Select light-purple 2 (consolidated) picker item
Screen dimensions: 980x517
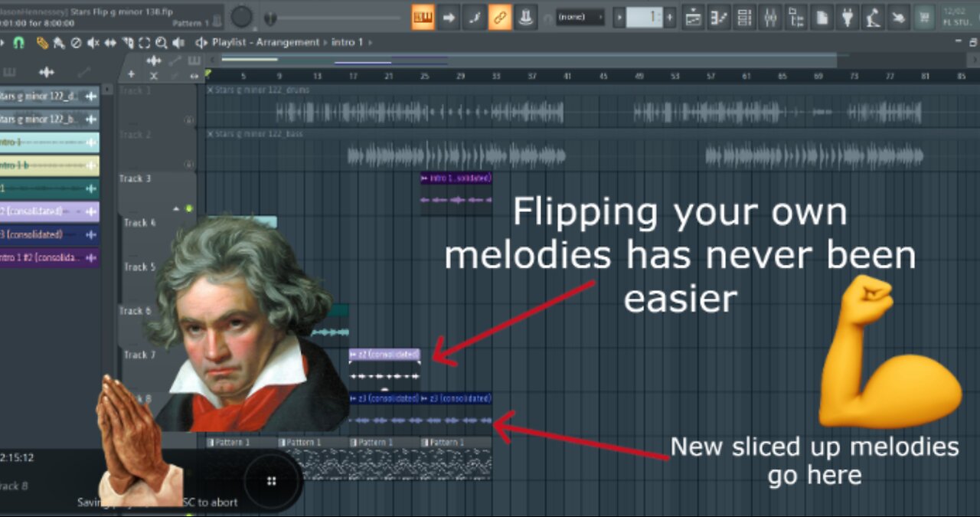[x=50, y=211]
